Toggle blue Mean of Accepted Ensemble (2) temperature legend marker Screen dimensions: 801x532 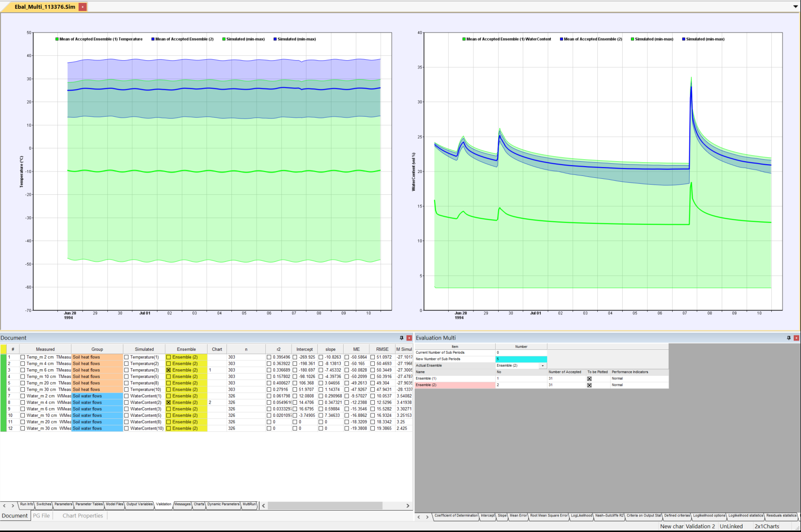(x=153, y=39)
